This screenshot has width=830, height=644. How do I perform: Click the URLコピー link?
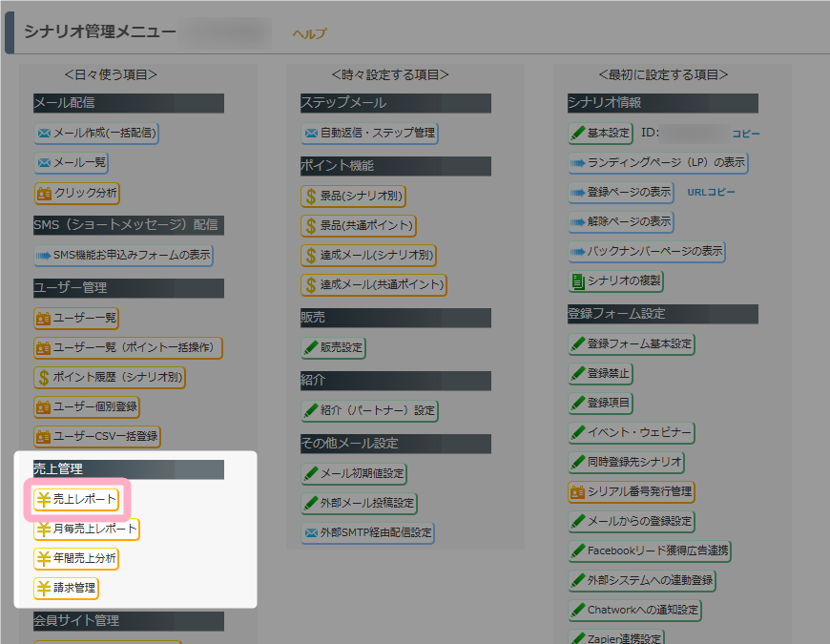click(711, 192)
